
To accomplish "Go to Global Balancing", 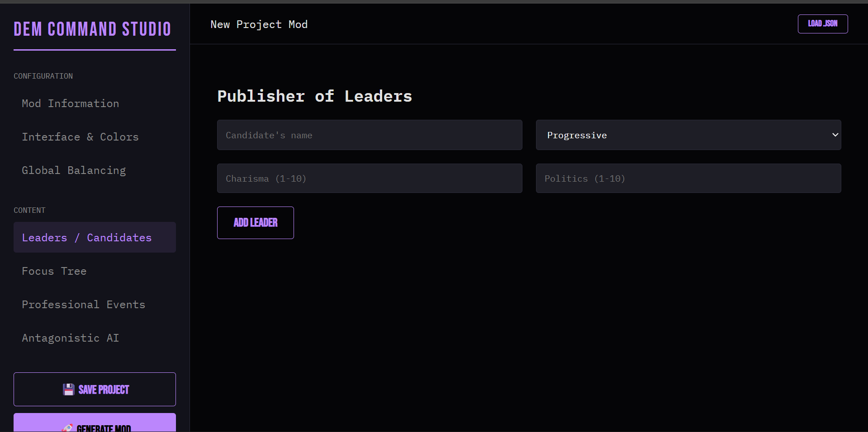I will pos(95,170).
